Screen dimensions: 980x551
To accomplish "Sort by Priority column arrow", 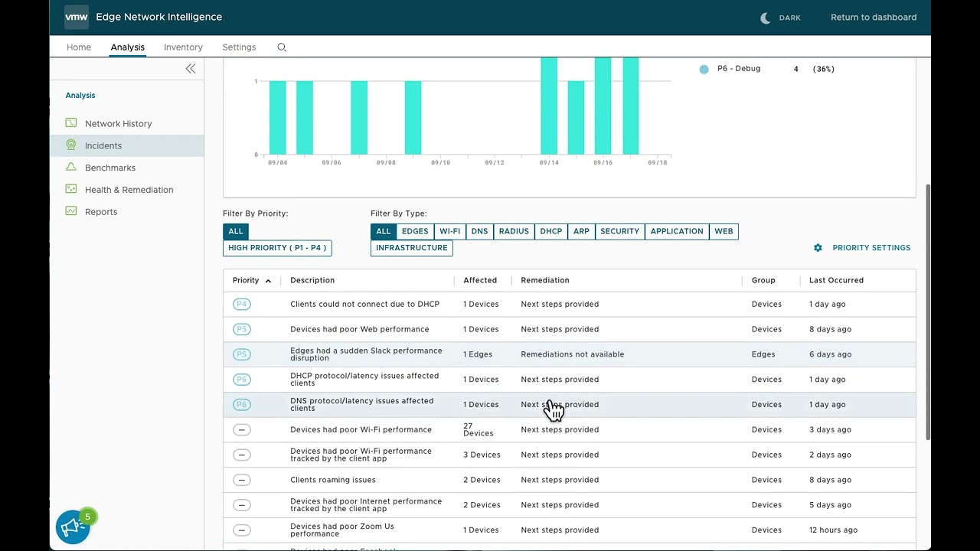I will tap(268, 281).
